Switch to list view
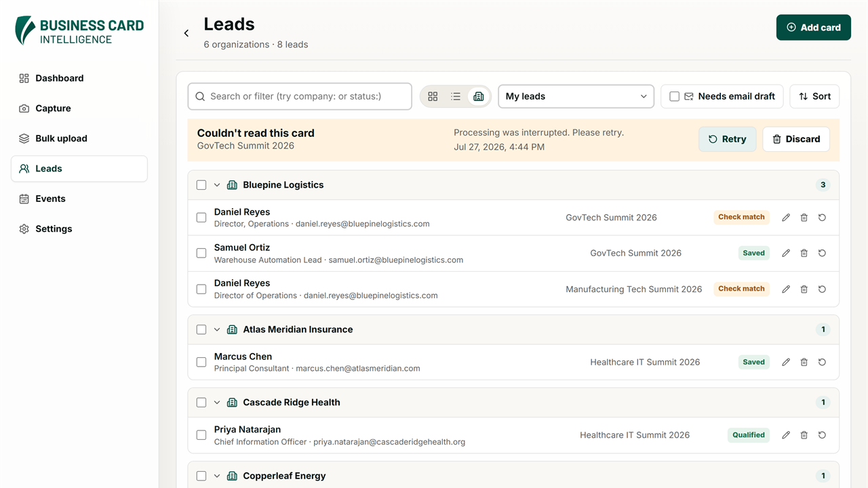The image size is (868, 488). [x=456, y=96]
